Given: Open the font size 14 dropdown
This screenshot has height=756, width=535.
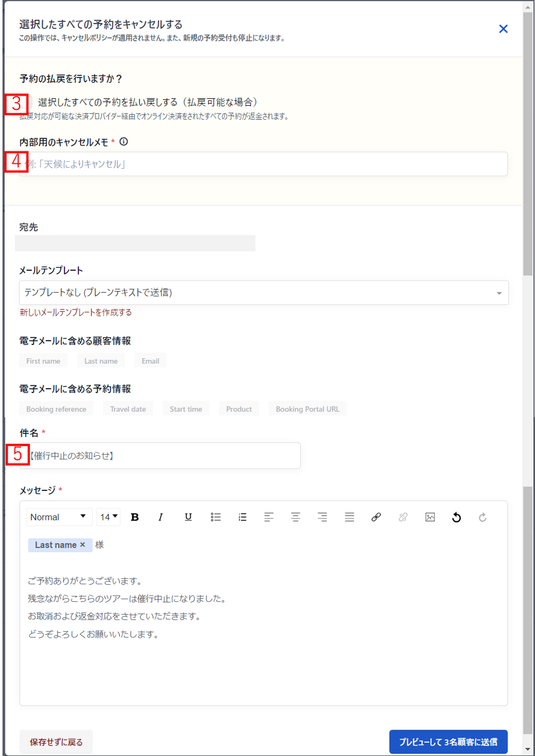Looking at the screenshot, I should (x=108, y=517).
